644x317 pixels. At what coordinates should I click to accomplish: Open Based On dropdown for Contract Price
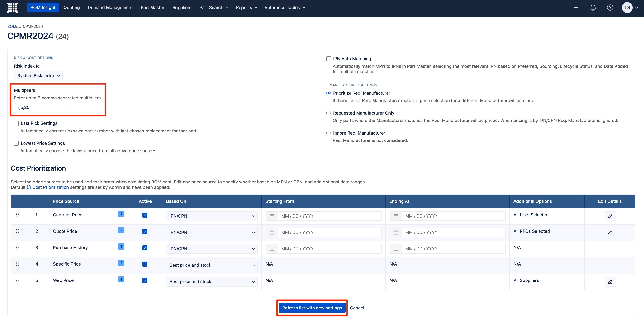(x=212, y=216)
